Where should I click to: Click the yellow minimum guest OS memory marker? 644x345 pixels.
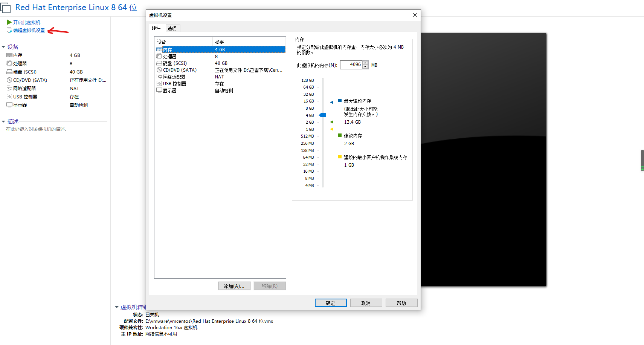pyautogui.click(x=332, y=129)
